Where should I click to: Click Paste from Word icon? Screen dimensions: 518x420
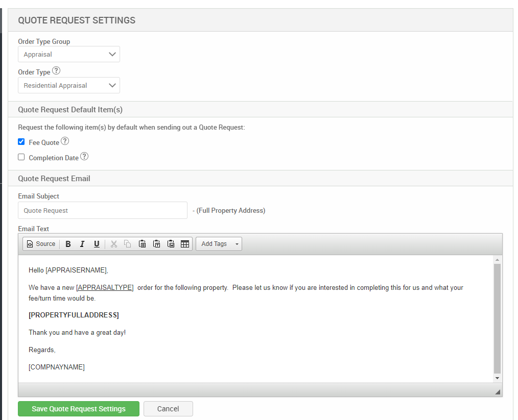click(x=171, y=244)
